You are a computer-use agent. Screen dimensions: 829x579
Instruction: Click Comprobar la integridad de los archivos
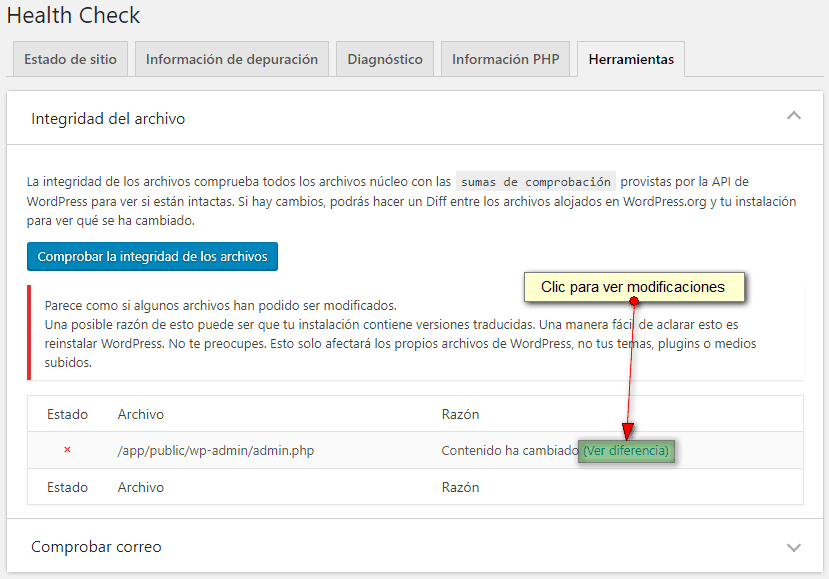pyautogui.click(x=152, y=256)
